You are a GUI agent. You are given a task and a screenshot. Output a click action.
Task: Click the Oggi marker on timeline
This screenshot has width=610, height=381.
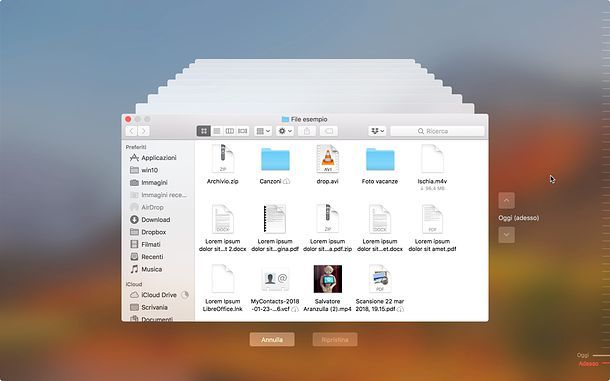tap(582, 355)
